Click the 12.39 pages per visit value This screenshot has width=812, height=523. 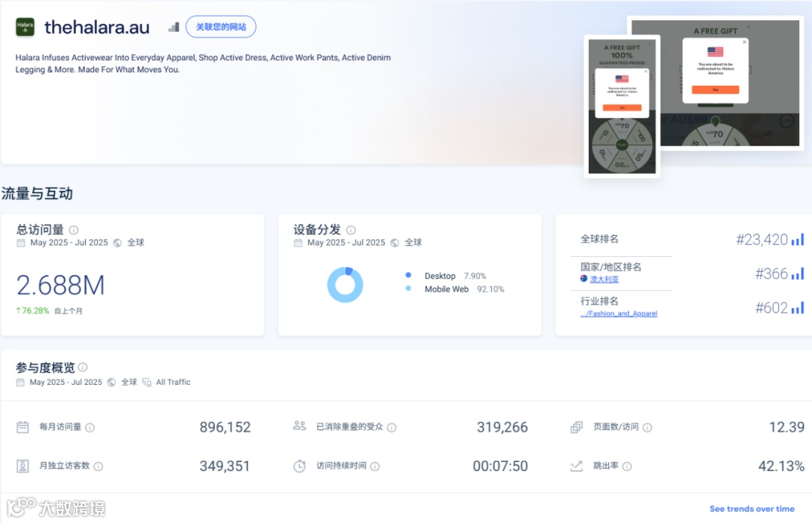(786, 428)
